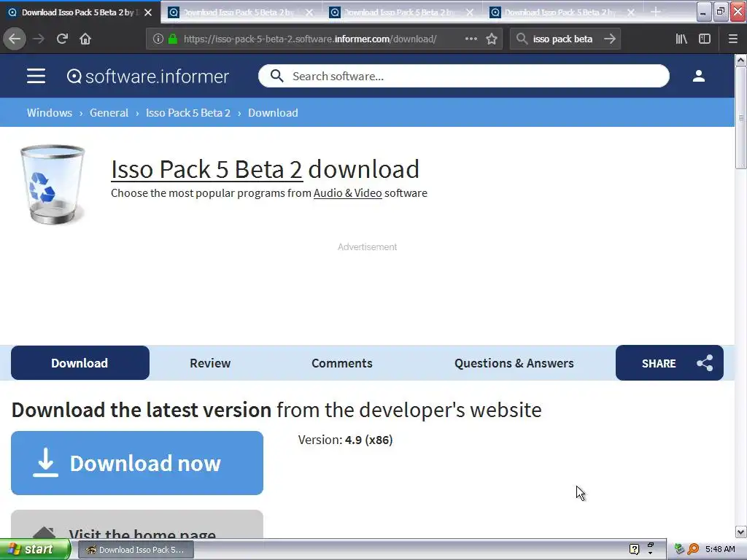
Task: Switch to the fourth browser tab
Action: pos(563,12)
